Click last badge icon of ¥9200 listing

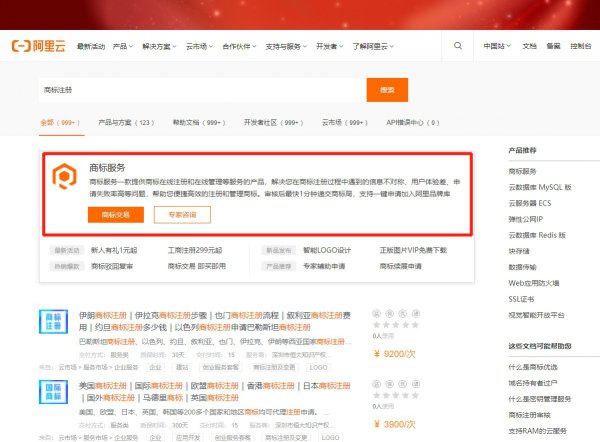tap(416, 314)
